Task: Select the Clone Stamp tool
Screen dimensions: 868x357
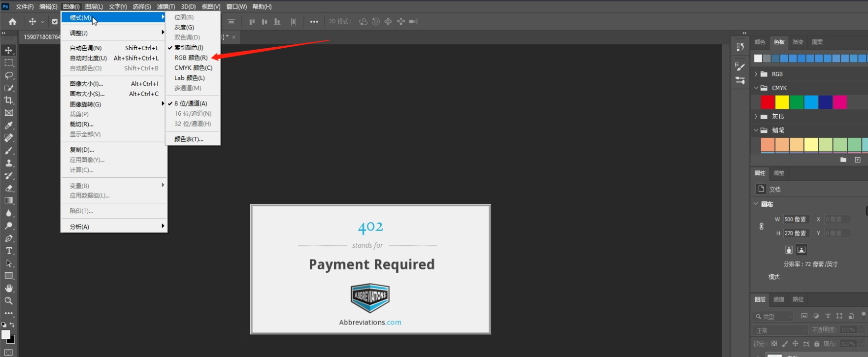Action: point(9,163)
